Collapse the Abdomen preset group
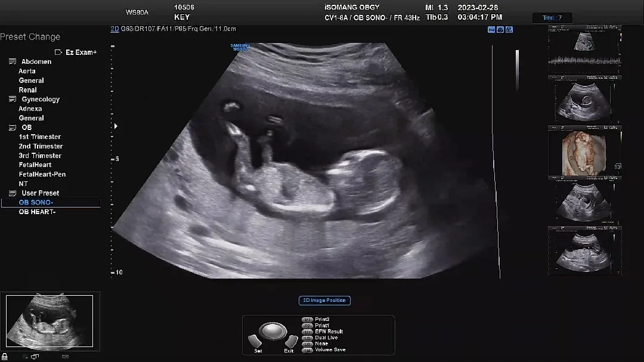 (x=13, y=61)
